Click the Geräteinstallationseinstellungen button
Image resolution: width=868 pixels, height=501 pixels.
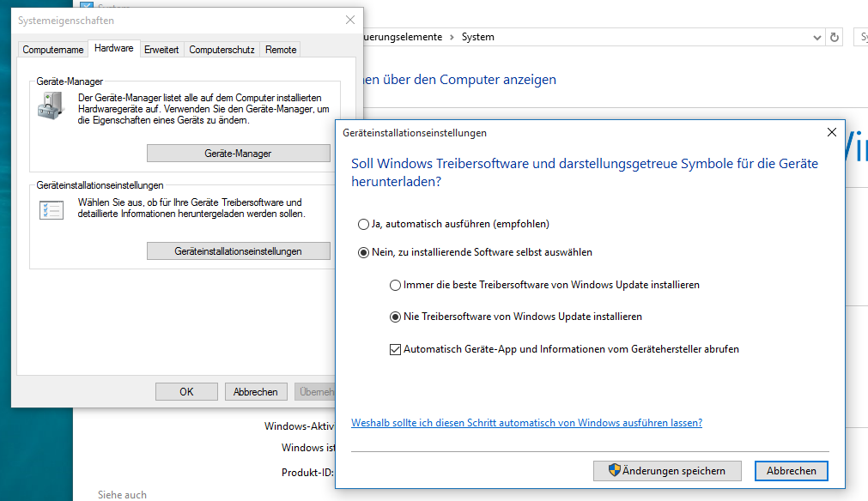(x=238, y=251)
